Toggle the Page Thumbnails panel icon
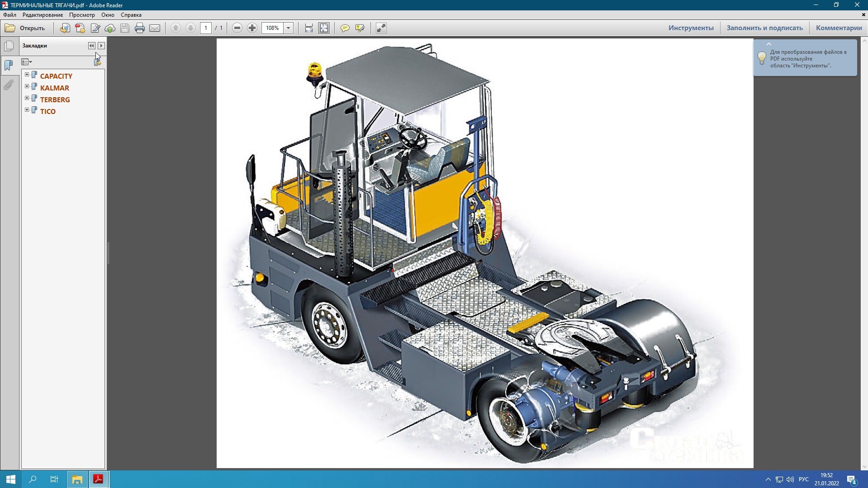868x488 pixels. tap(9, 46)
